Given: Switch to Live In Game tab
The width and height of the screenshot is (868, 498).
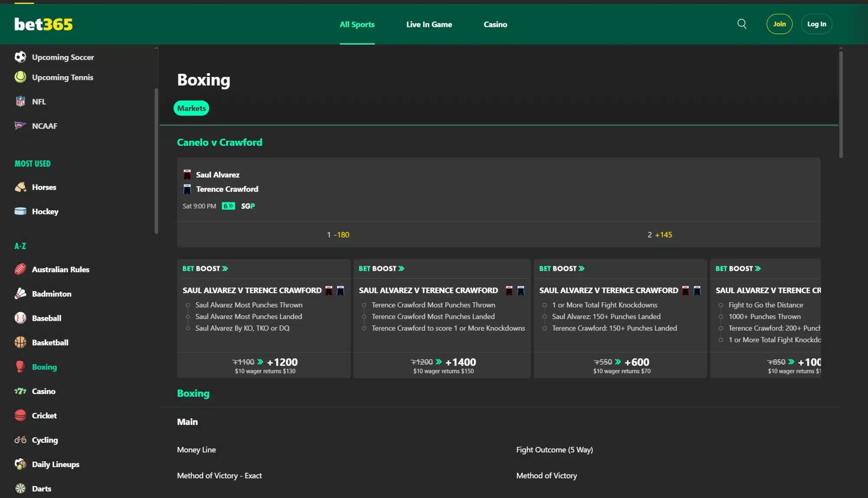Looking at the screenshot, I should [429, 24].
